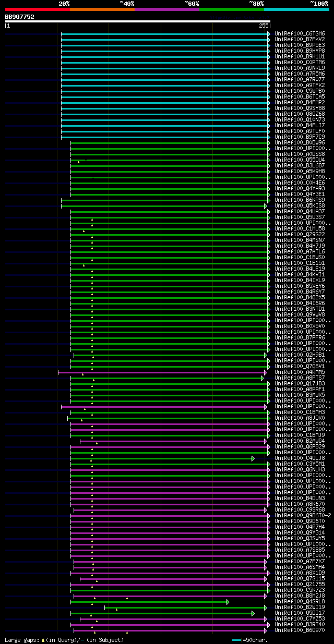Open hit UniRef100_B9HYP8
Viewport: 334px width, 644px height.
[x=300, y=51]
